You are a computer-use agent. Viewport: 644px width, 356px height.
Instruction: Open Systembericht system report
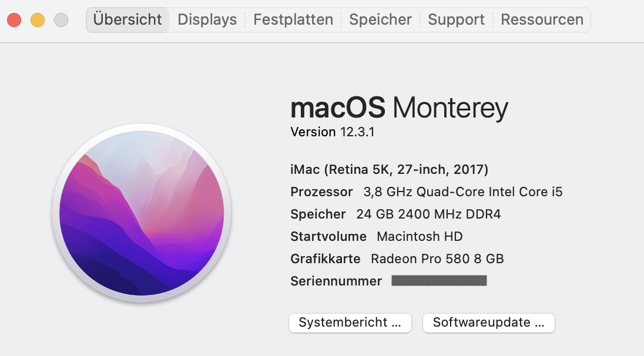tap(350, 323)
